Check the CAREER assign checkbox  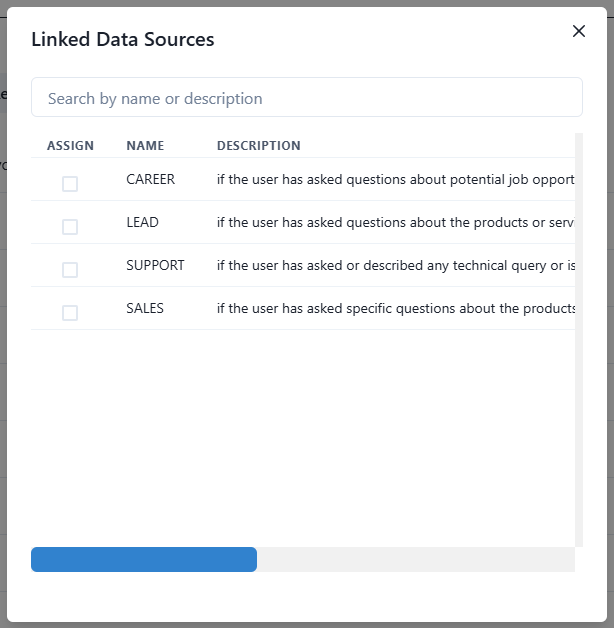(70, 184)
